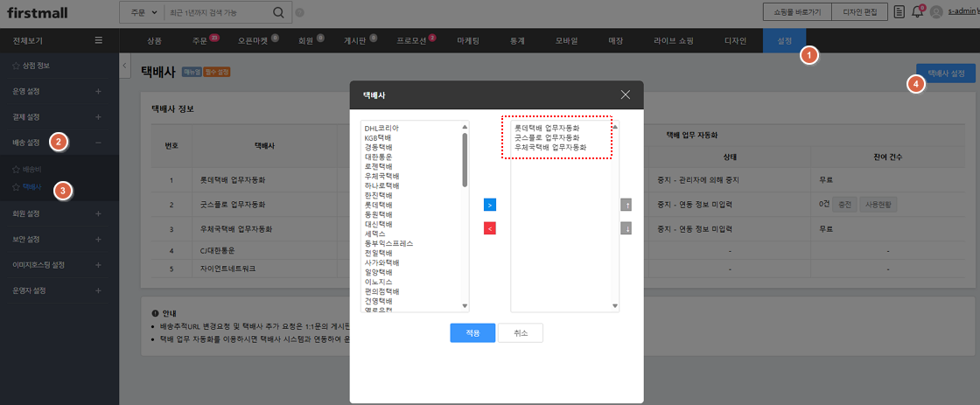Viewport: 980px width, 405px height.
Task: Select 롯데택배 업무자동화 in dialog's right list
Action: tap(547, 128)
